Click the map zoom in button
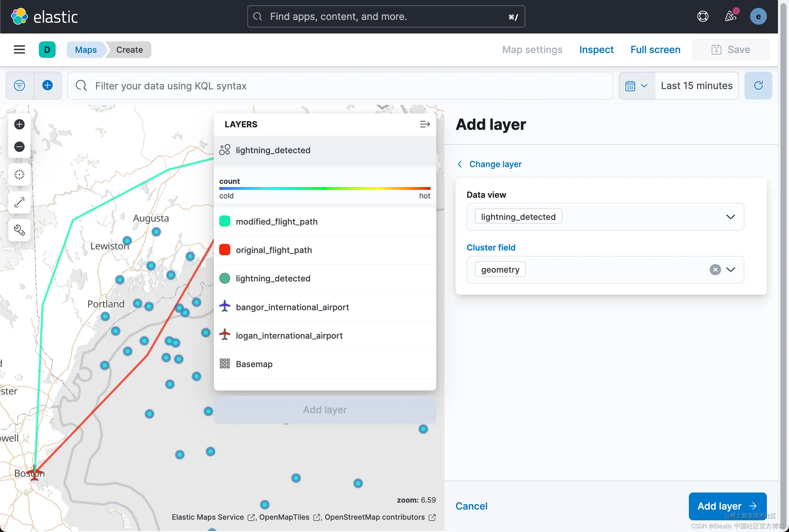Screen dimensions: 789x532 (19, 124)
